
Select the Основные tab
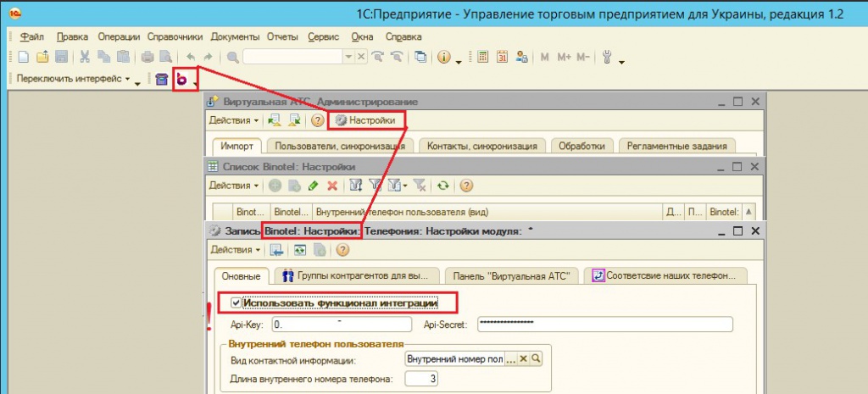(241, 275)
